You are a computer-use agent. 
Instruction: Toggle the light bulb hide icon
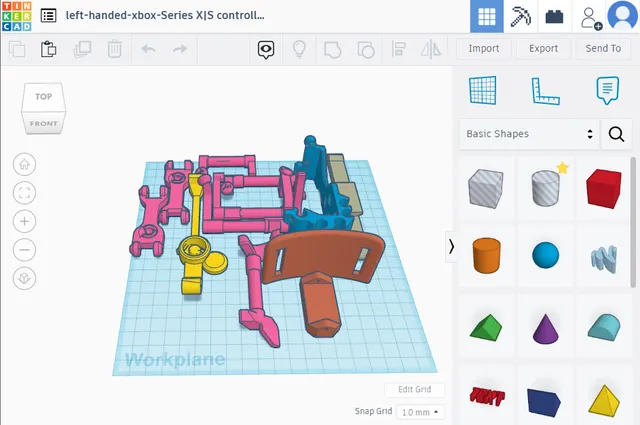299,49
